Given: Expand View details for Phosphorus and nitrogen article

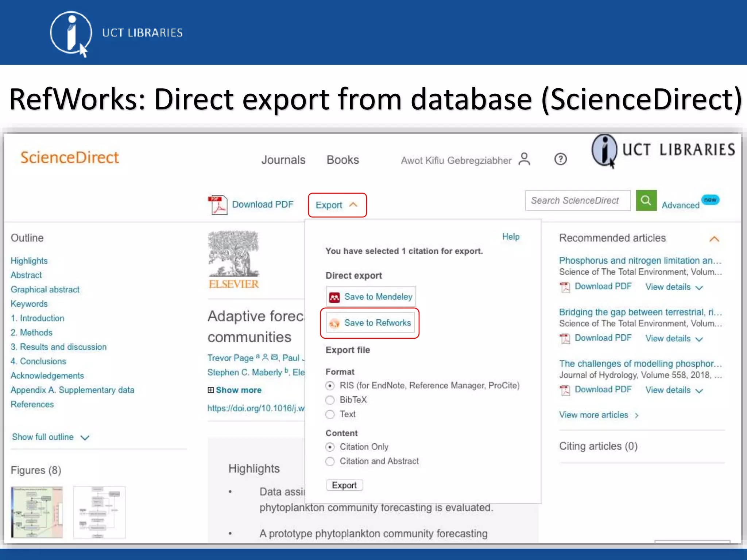Looking at the screenshot, I should (674, 287).
